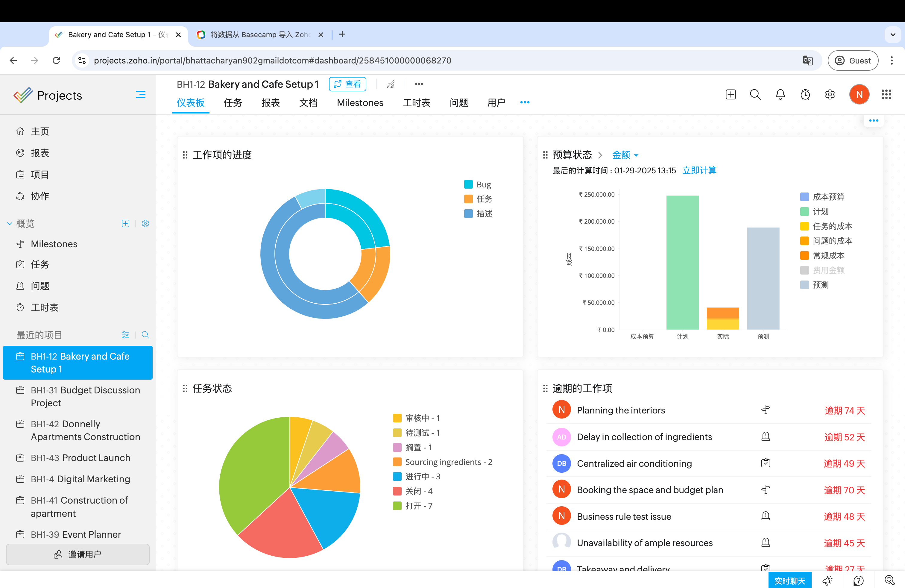Click the 邀请用户 button
This screenshot has height=588, width=905.
point(78,554)
